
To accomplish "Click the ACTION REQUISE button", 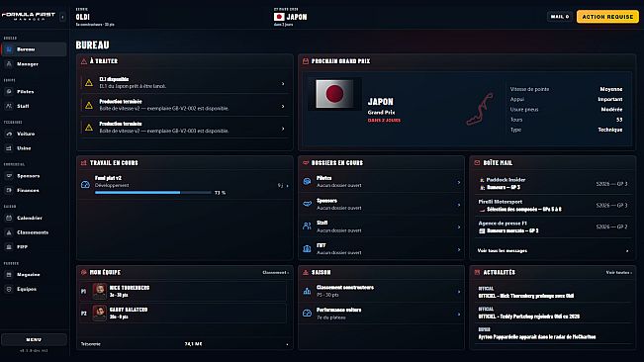I will click(x=607, y=17).
